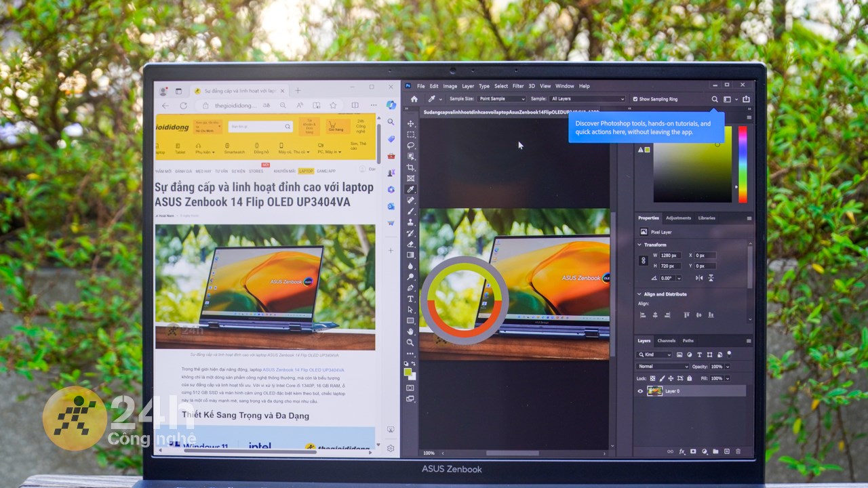Select the Frame tool
This screenshot has height=488, width=868.
click(x=410, y=178)
